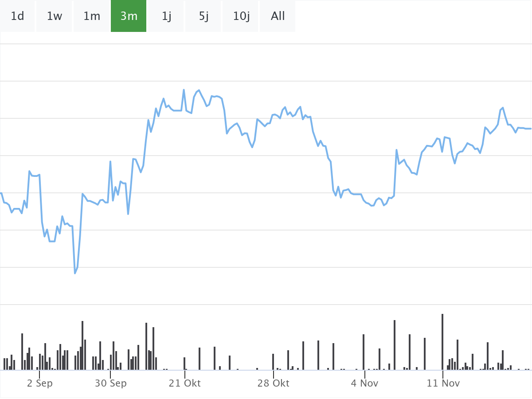Viewport: 532px width, 399px height.
Task: Click the tallest volume bar above 11 Nov
Action: coord(442,341)
